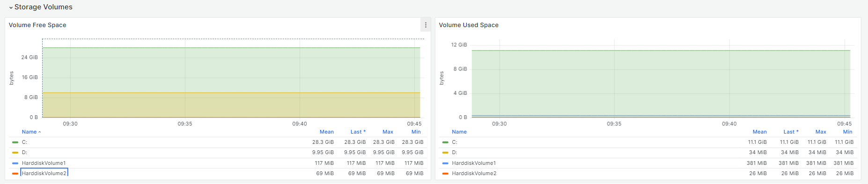Sort Free Space legend by Mean

(x=327, y=132)
